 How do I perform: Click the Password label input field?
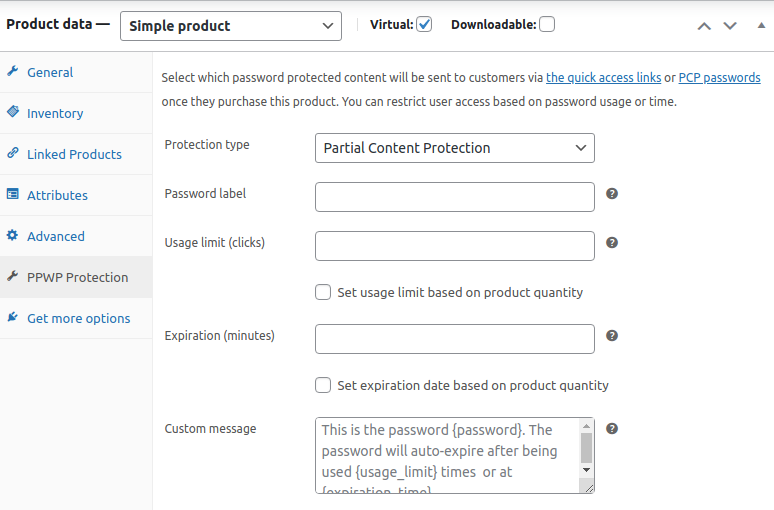tap(455, 197)
